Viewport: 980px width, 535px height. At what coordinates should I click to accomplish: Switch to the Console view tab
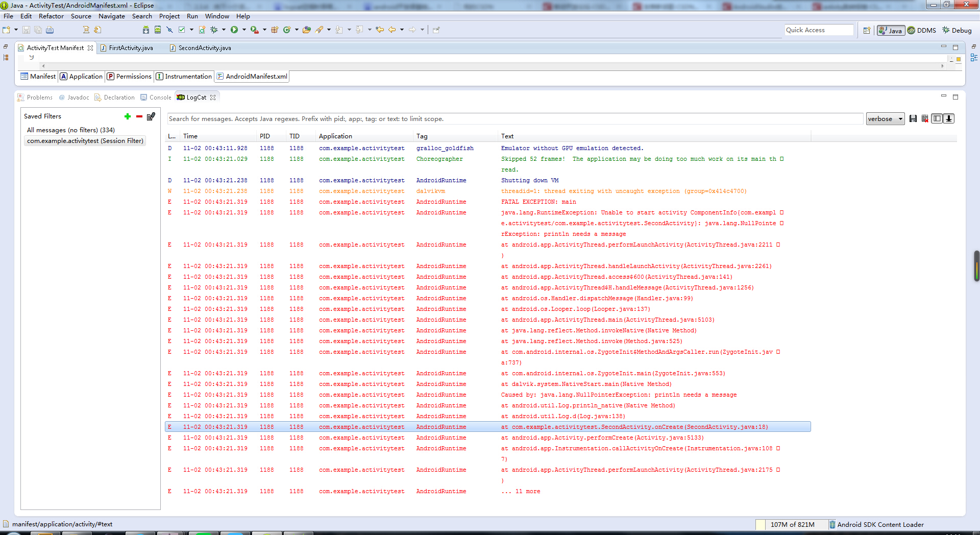(x=156, y=98)
